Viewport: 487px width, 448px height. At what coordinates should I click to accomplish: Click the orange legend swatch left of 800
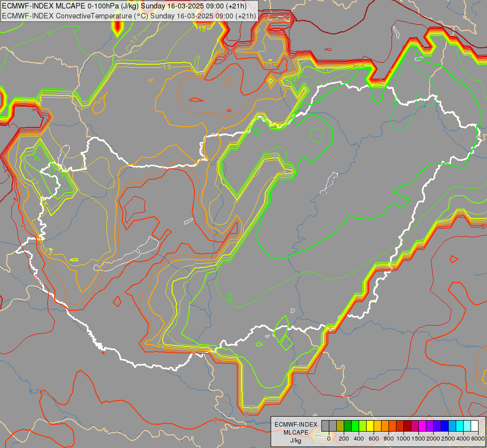point(385,426)
